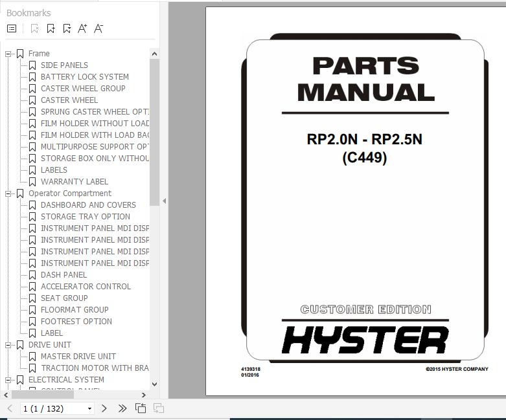Open the SIDE PANELS bookmark

(x=64, y=65)
